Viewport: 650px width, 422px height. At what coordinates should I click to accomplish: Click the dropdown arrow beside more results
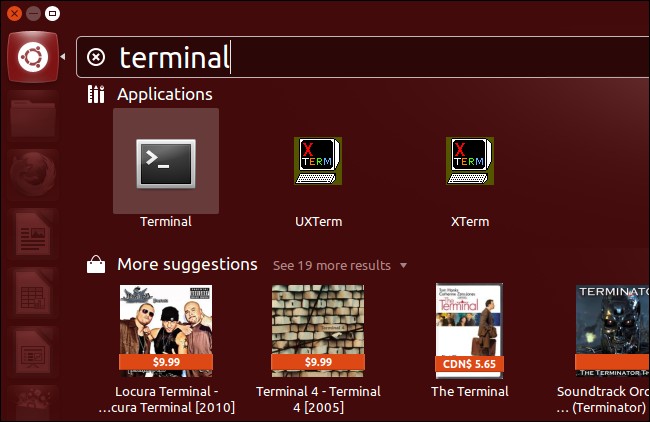tap(403, 265)
